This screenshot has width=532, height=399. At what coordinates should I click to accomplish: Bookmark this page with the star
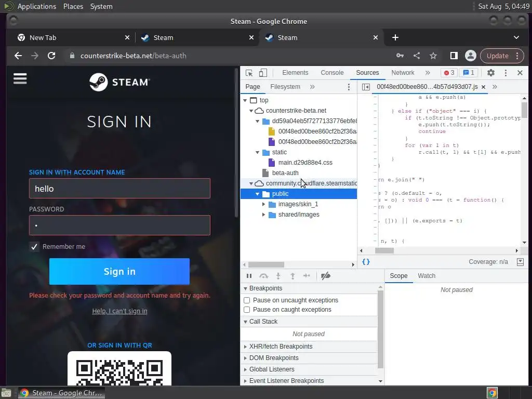[x=433, y=56]
